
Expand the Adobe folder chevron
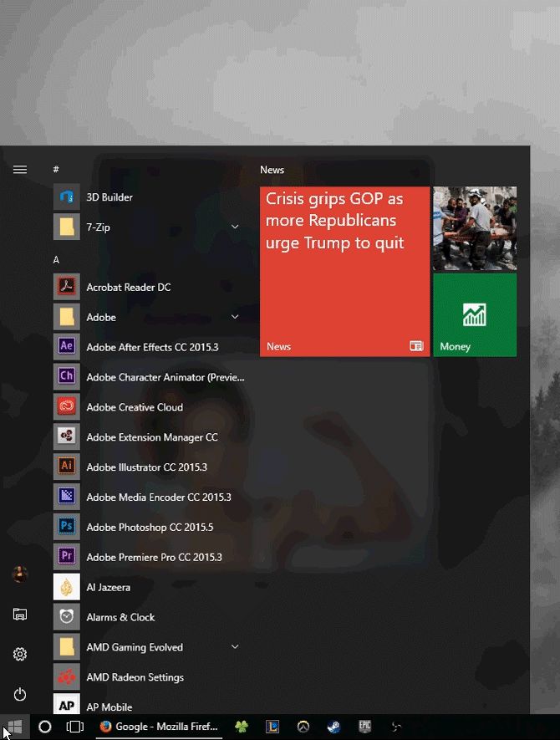point(235,317)
